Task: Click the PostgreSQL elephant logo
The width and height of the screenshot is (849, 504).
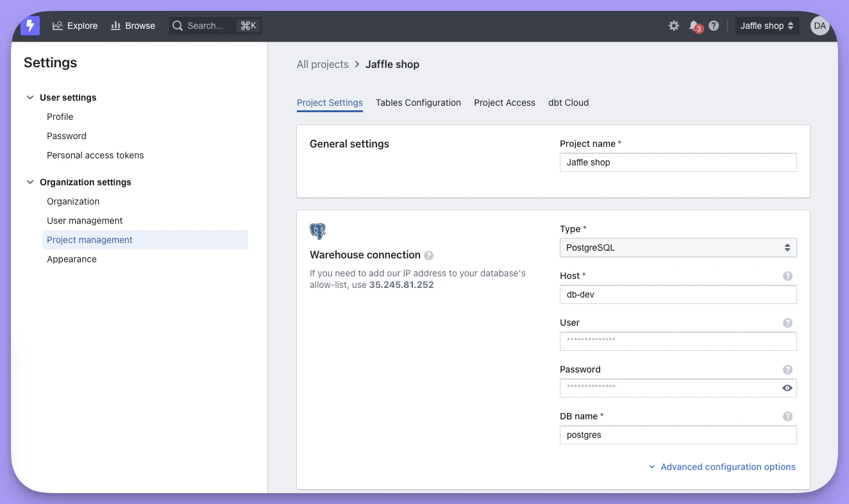Action: click(317, 231)
